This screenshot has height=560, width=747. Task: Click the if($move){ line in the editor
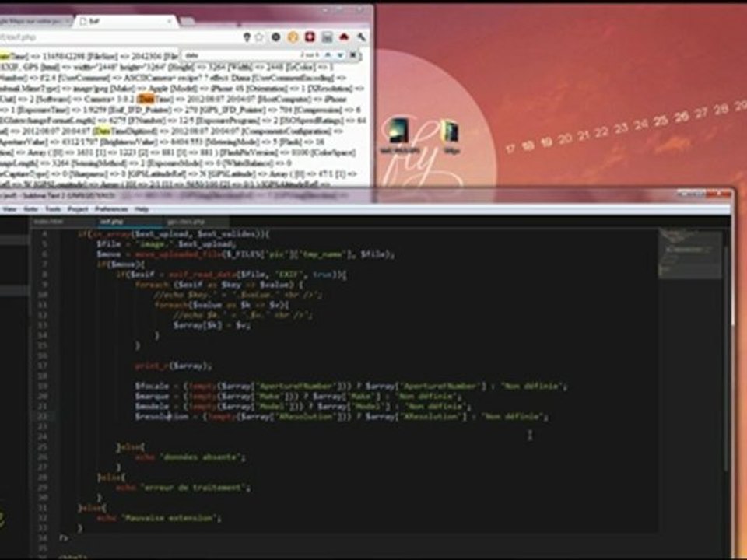[121, 264]
